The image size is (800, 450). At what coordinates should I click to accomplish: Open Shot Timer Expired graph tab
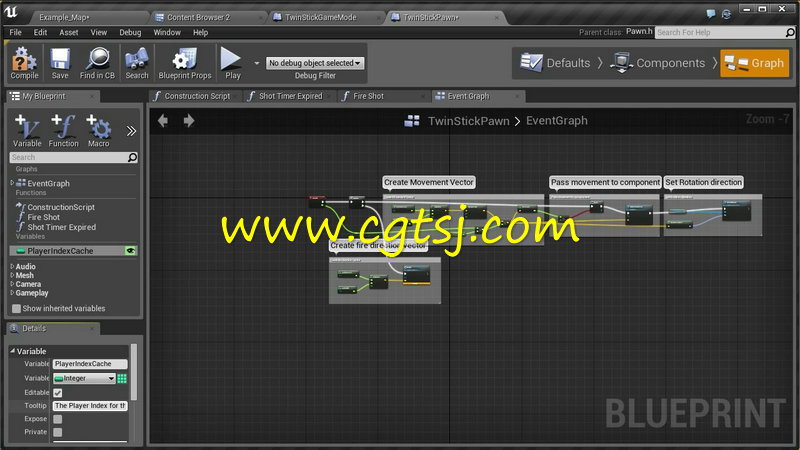click(288, 96)
